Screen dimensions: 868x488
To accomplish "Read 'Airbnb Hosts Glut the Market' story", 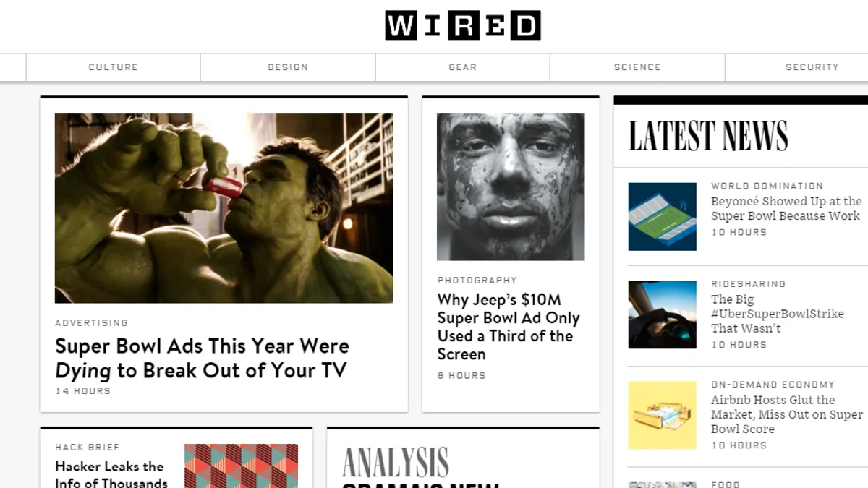I will click(x=787, y=414).
